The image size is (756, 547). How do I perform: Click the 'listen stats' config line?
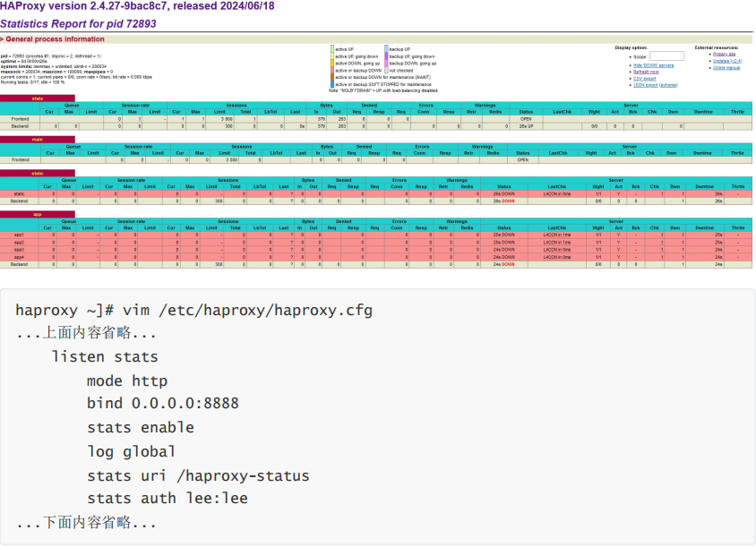click(x=105, y=356)
